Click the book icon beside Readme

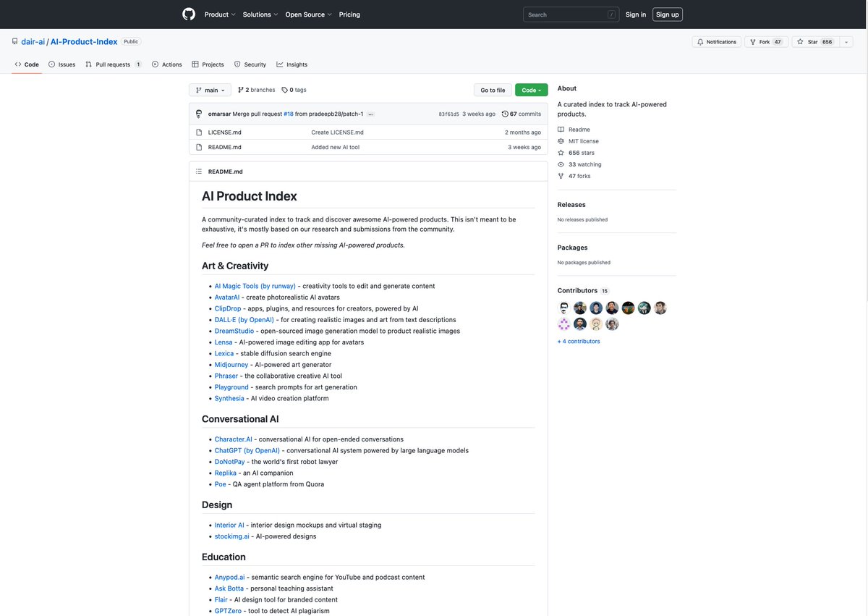click(x=561, y=130)
